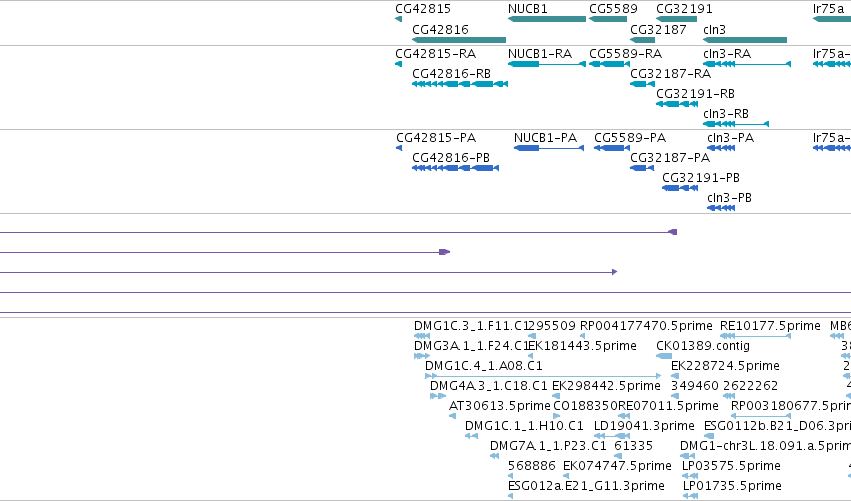Click the DMG1C.4_1.A08.C1 EST label
Viewport: 851px width, 501px height.
pos(484,366)
